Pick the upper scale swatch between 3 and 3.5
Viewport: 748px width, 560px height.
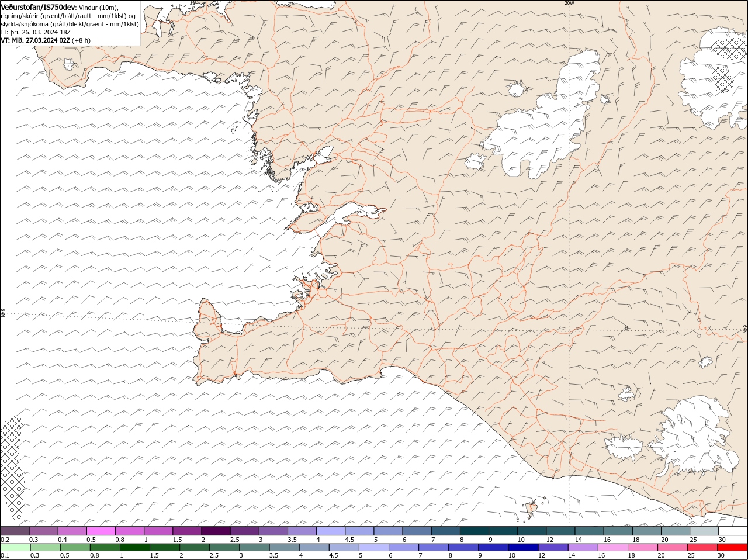273,531
